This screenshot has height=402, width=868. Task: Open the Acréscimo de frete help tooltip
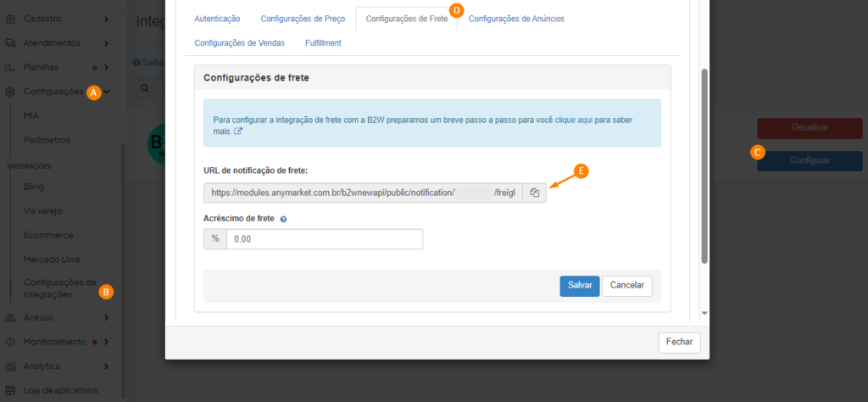tap(283, 220)
